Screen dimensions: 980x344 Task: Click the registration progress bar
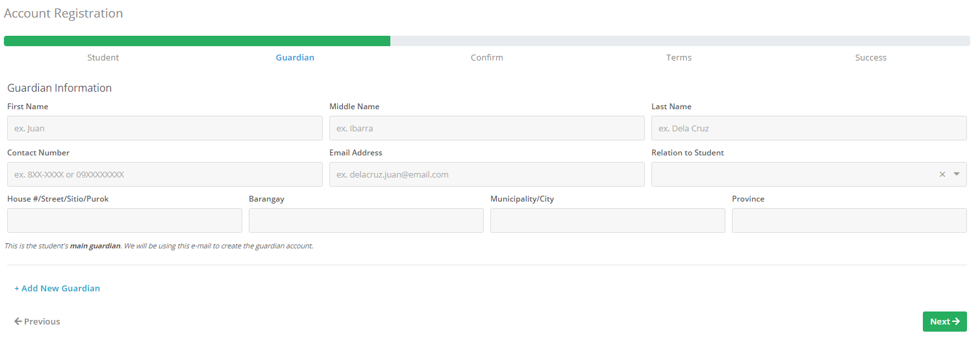pyautogui.click(x=486, y=41)
